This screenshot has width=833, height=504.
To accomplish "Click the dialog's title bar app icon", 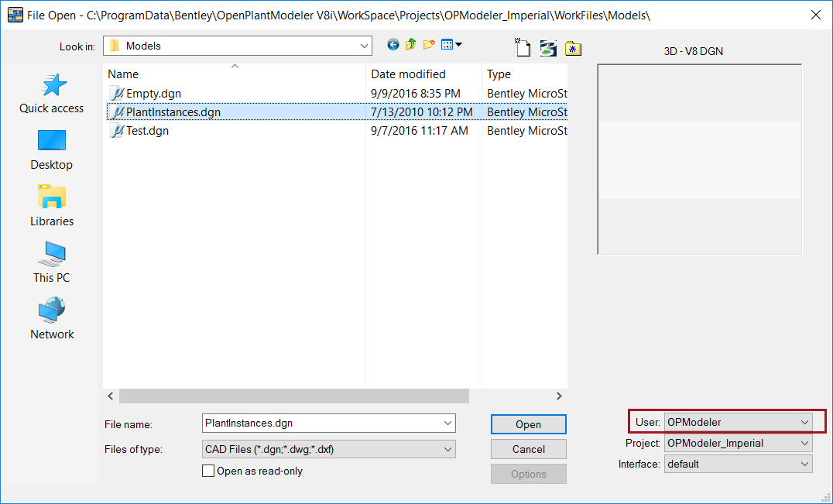I will tap(15, 15).
